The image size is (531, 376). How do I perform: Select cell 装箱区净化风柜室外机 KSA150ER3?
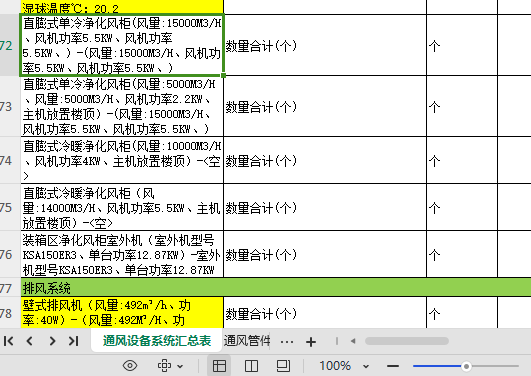(x=122, y=254)
